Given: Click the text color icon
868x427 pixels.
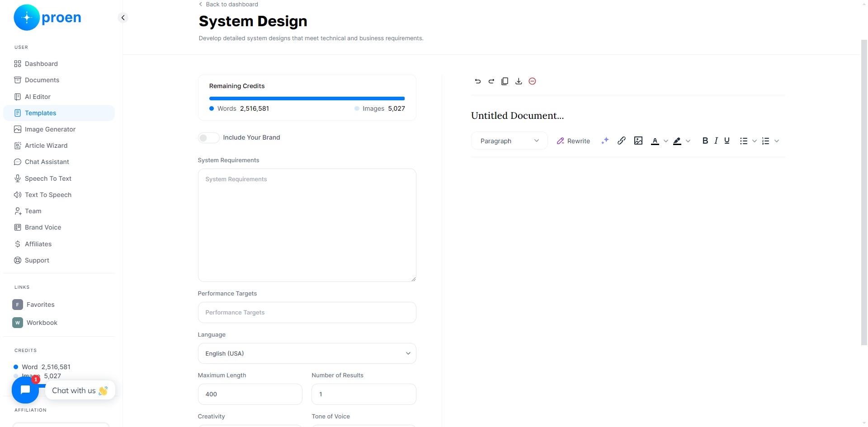Looking at the screenshot, I should [x=655, y=141].
